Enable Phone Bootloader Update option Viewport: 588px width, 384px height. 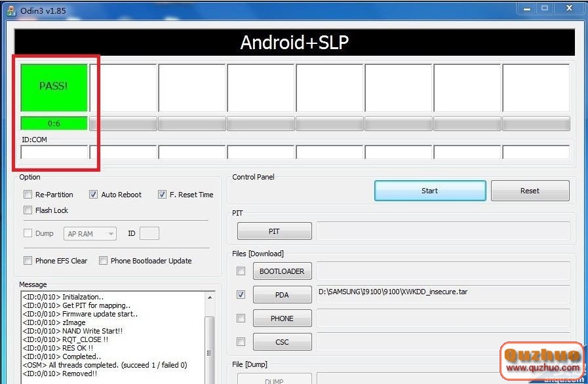[103, 260]
